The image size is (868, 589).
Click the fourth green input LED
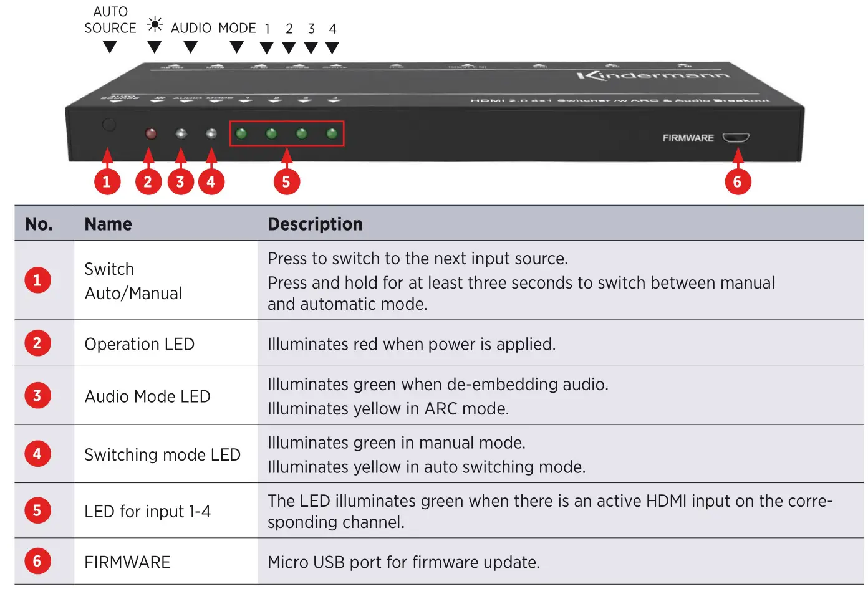pyautogui.click(x=332, y=133)
